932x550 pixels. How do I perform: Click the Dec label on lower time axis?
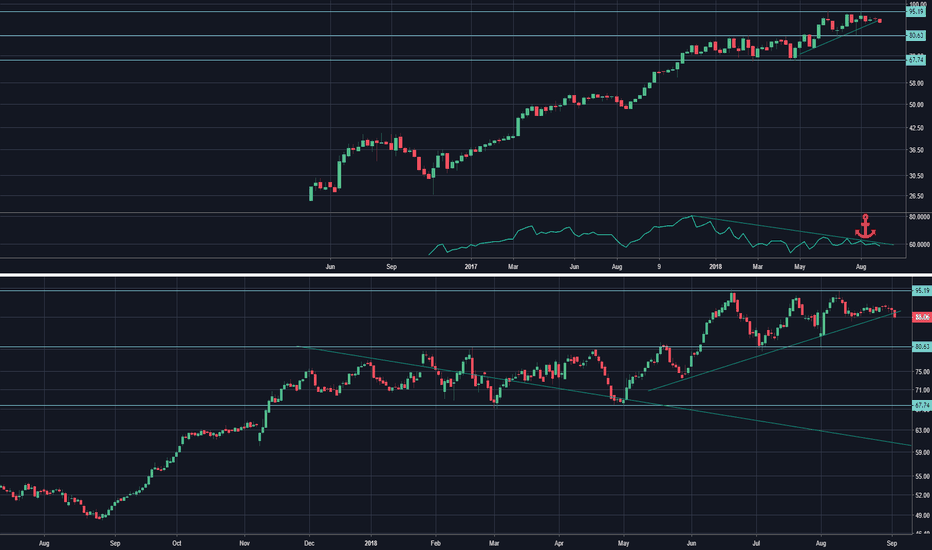click(x=309, y=543)
